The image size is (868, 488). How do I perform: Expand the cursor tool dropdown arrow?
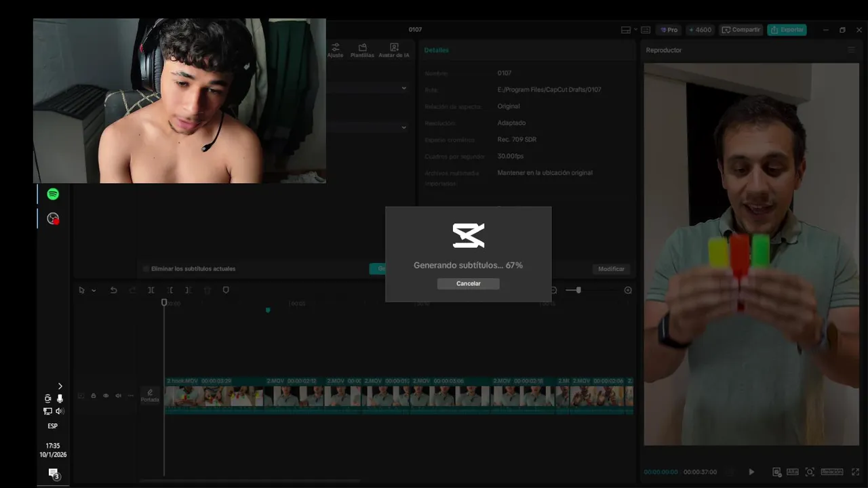[94, 290]
